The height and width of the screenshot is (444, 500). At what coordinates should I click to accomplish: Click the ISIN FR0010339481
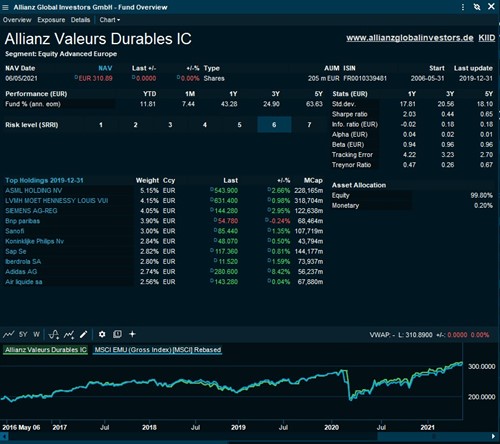(x=365, y=78)
